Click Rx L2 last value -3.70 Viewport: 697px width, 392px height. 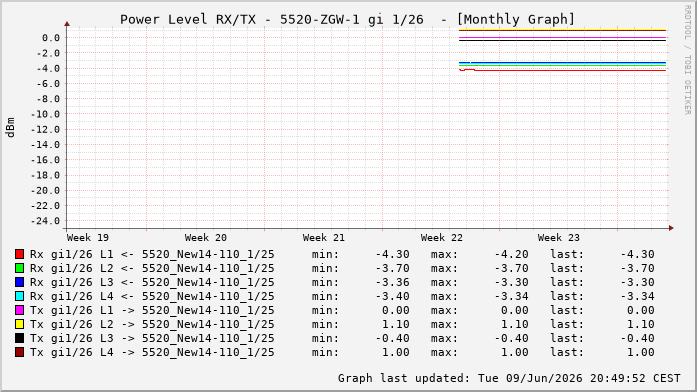[x=637, y=268]
